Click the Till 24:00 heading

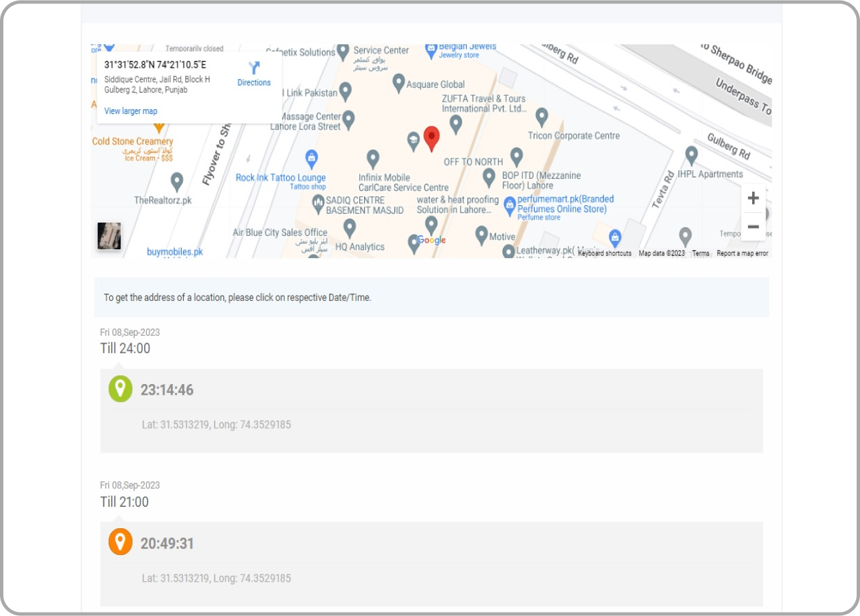point(125,349)
